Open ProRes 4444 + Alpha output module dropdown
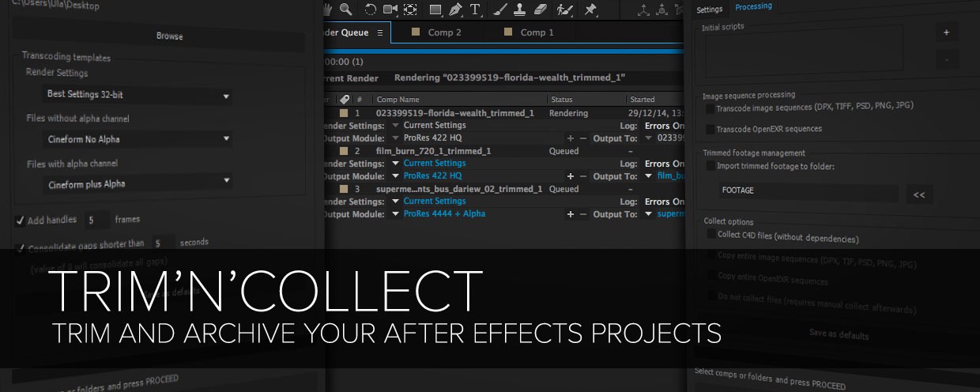The height and width of the screenshot is (392, 980). [x=396, y=214]
